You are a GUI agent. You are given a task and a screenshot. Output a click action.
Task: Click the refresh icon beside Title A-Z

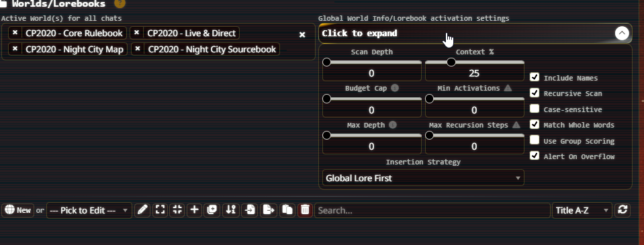pos(623,210)
